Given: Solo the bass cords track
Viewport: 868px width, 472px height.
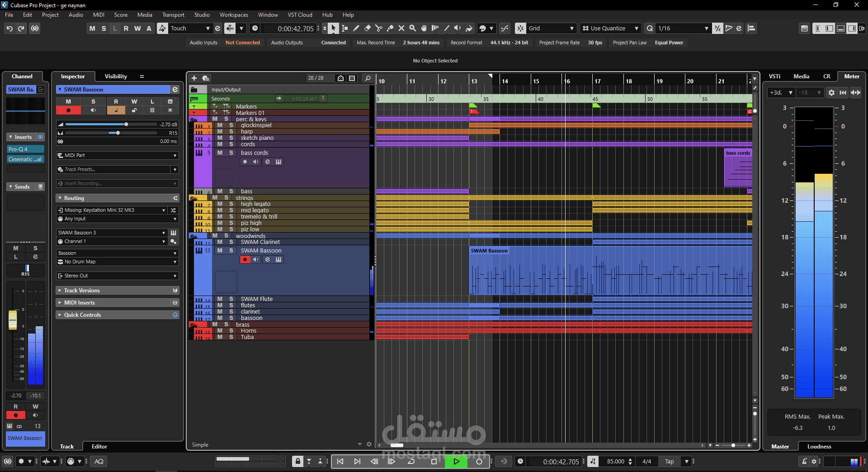Looking at the screenshot, I should (x=231, y=153).
